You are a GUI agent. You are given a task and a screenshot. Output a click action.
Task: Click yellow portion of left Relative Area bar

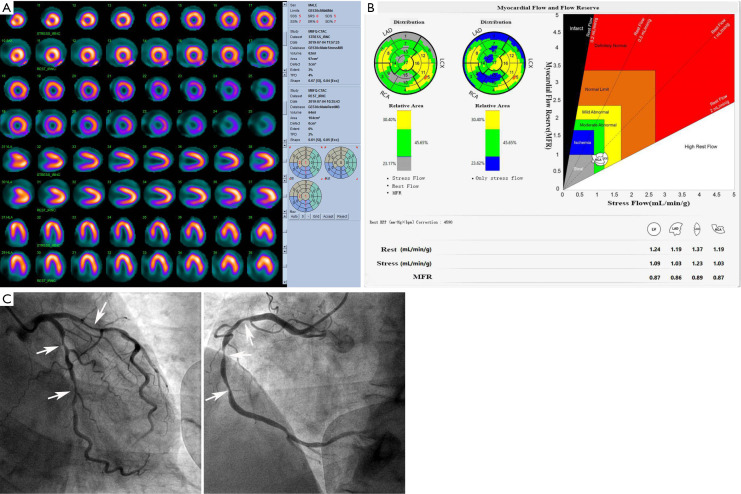[404, 120]
